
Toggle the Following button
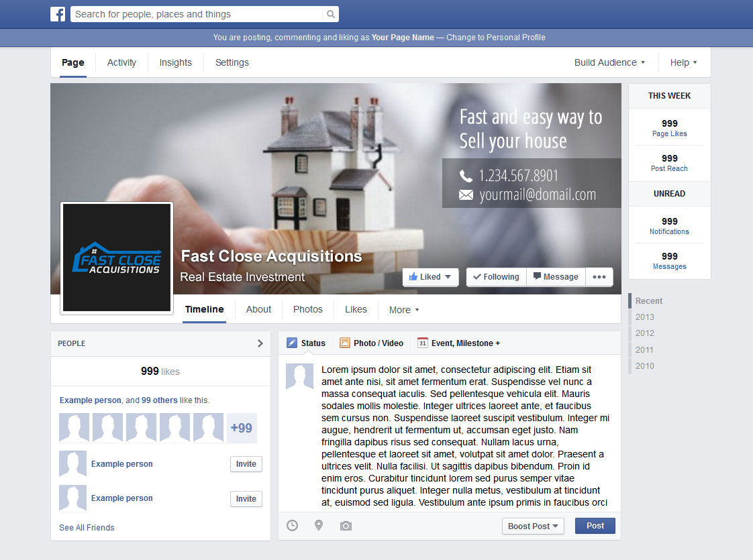pyautogui.click(x=496, y=277)
